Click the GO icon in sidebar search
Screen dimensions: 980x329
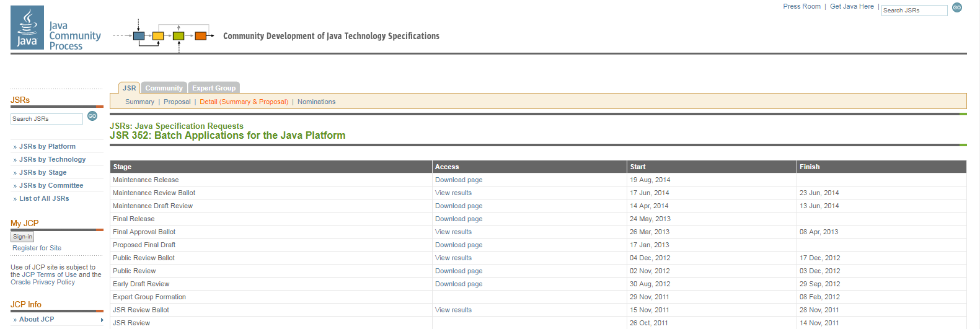(x=92, y=116)
